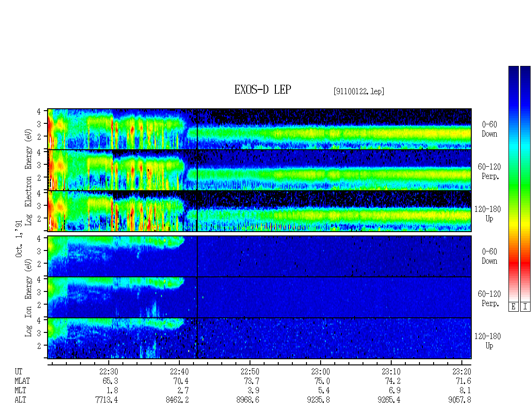Click the electron (E) color scale bar

click(x=513, y=183)
